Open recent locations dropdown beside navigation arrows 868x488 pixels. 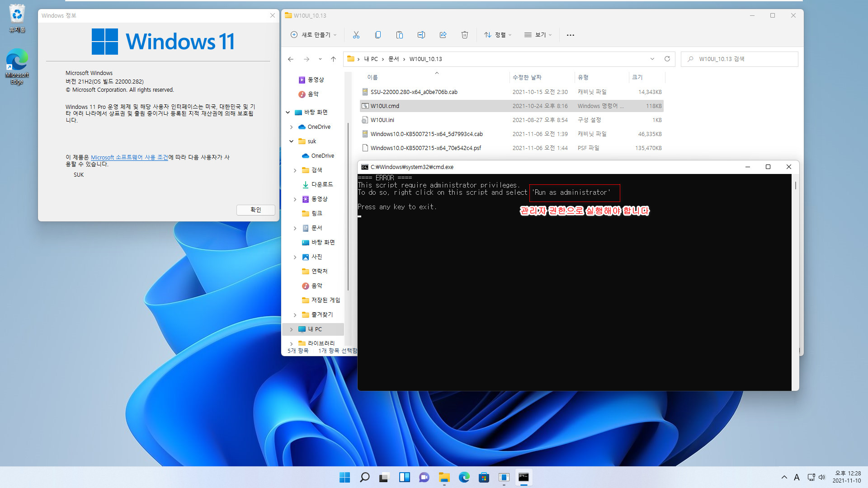pyautogui.click(x=320, y=59)
